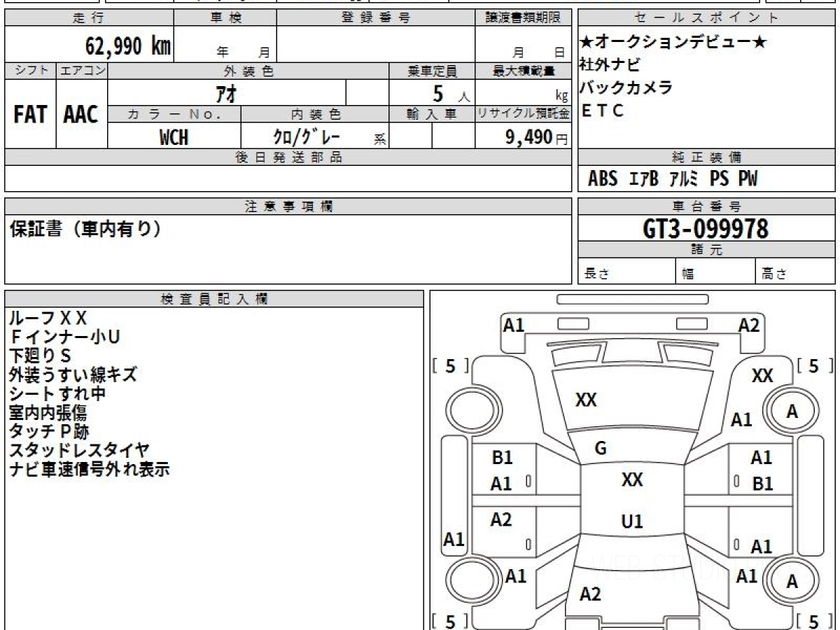
Task: Select the 下廻りS inspector note
Action: (41, 356)
